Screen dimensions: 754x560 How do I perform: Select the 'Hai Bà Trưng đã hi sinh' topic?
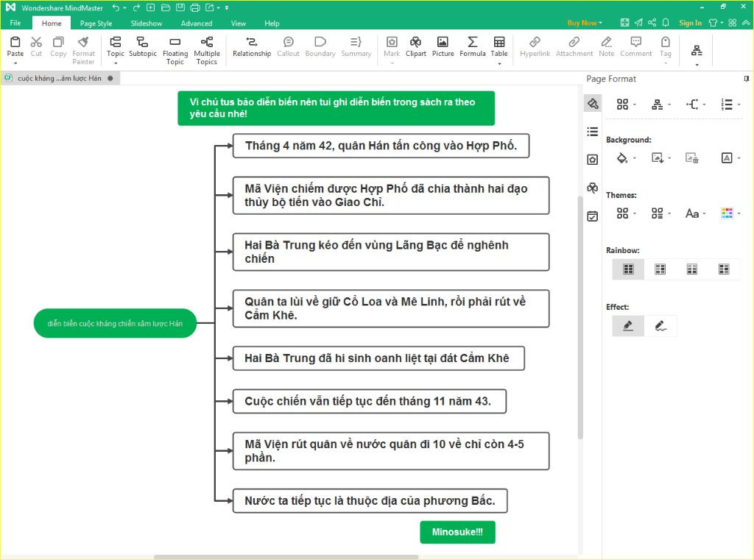point(378,358)
